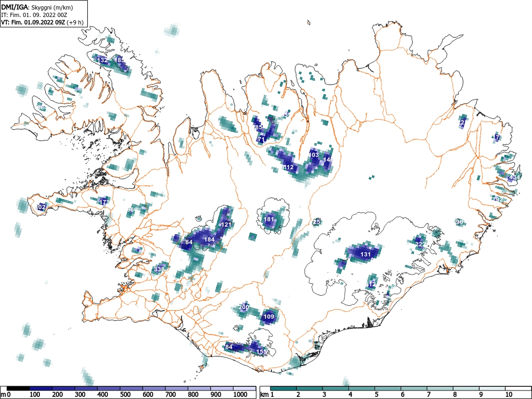Select the '200' visibility value
Viewport: 532px width, 399px height.
click(244, 307)
